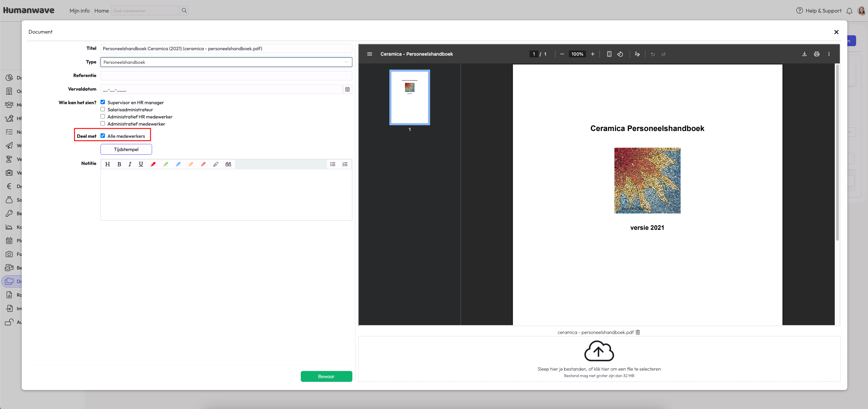This screenshot has width=868, height=409.
Task: Select the page 1 thumbnail in PDF sidebar
Action: [410, 97]
